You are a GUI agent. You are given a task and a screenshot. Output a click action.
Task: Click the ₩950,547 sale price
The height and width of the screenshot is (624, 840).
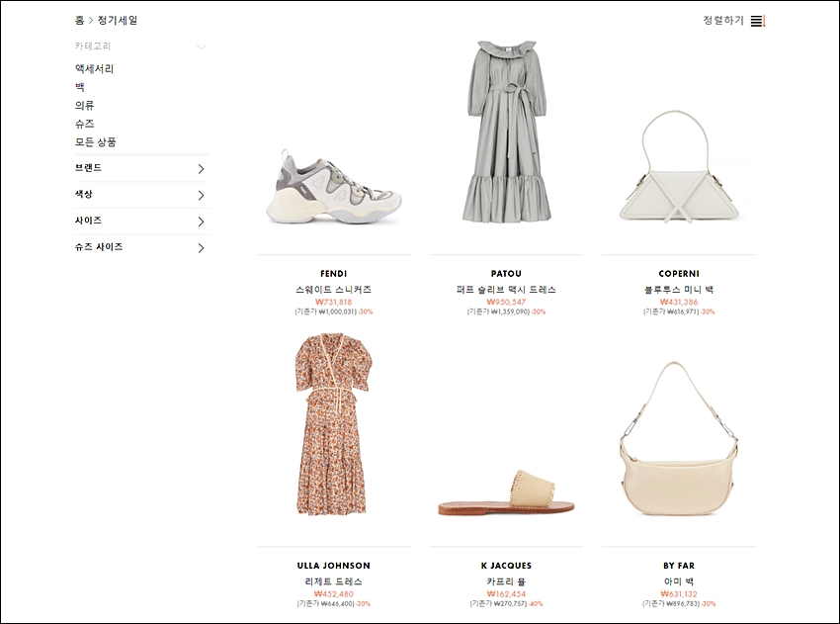point(506,302)
